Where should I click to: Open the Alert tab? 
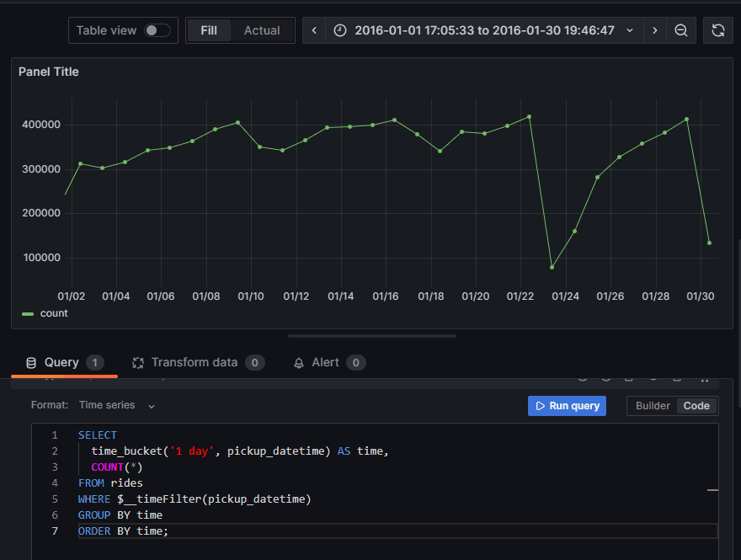pyautogui.click(x=326, y=362)
